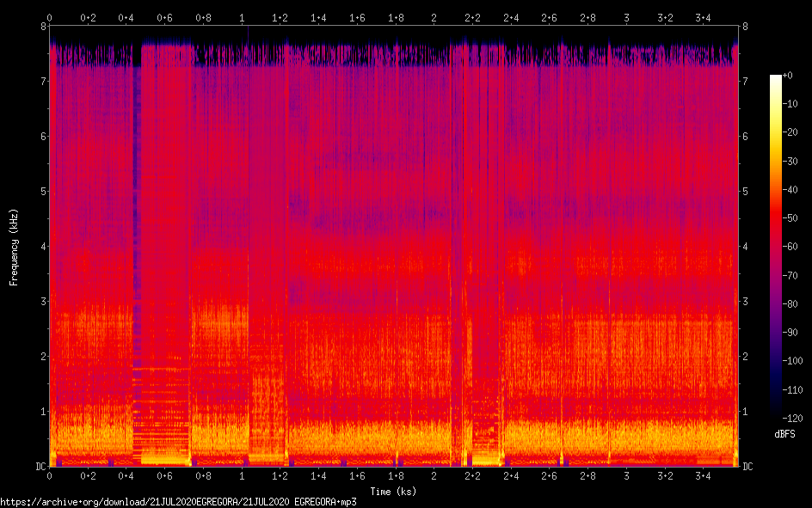
Task: Click the 'DC' label on left axis
Action: tap(41, 467)
